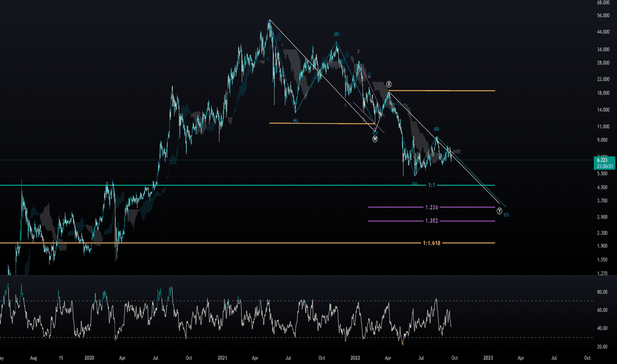Select the purple wave 2 label
Viewport: 617px width, 364px height.
[x=358, y=51]
